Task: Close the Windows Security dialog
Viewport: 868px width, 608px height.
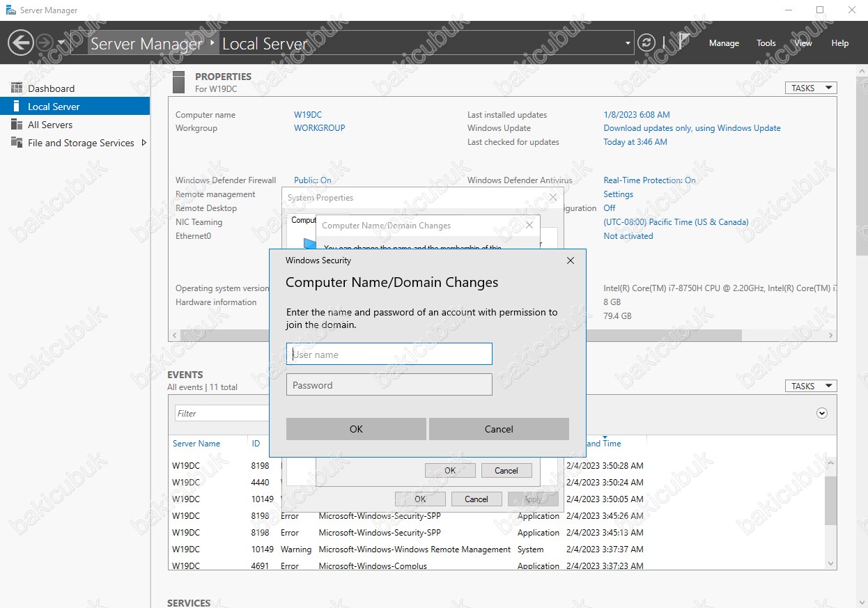Action: 571,260
